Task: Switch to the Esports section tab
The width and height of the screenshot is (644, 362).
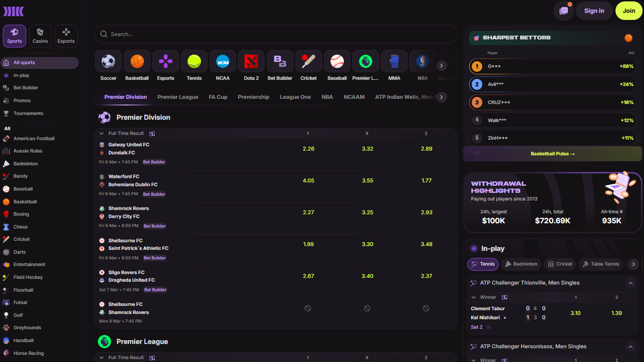Action: click(66, 36)
